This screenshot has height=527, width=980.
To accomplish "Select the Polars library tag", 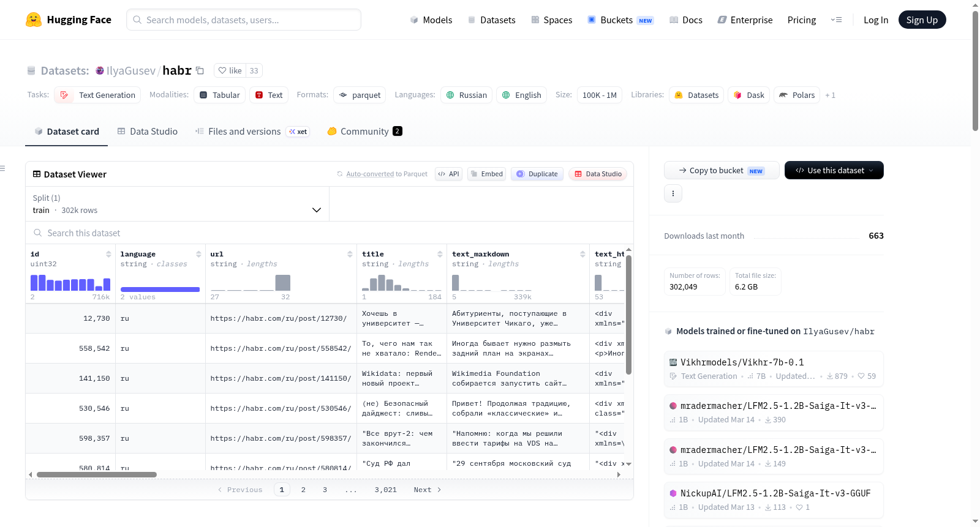I will [x=797, y=95].
